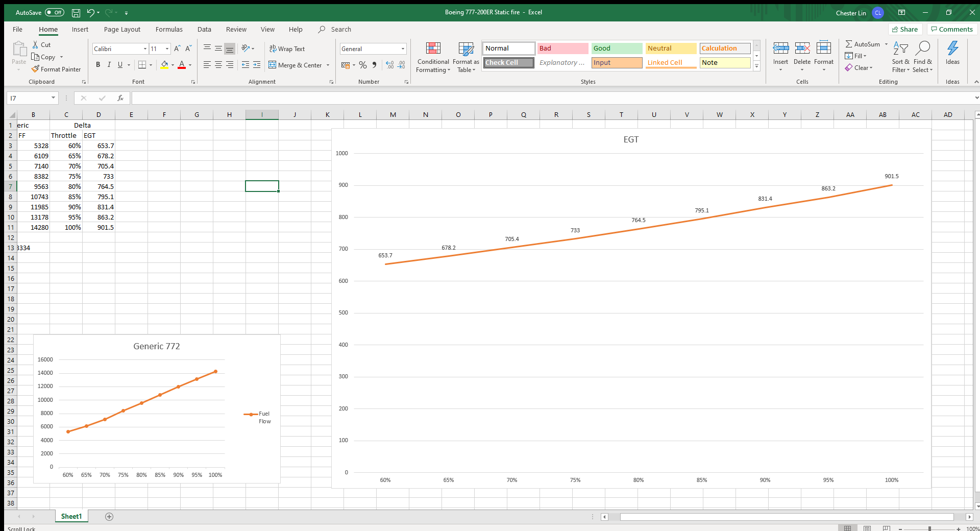Viewport: 980px width, 531px height.
Task: Apply Comma Style formatting
Action: [x=375, y=65]
